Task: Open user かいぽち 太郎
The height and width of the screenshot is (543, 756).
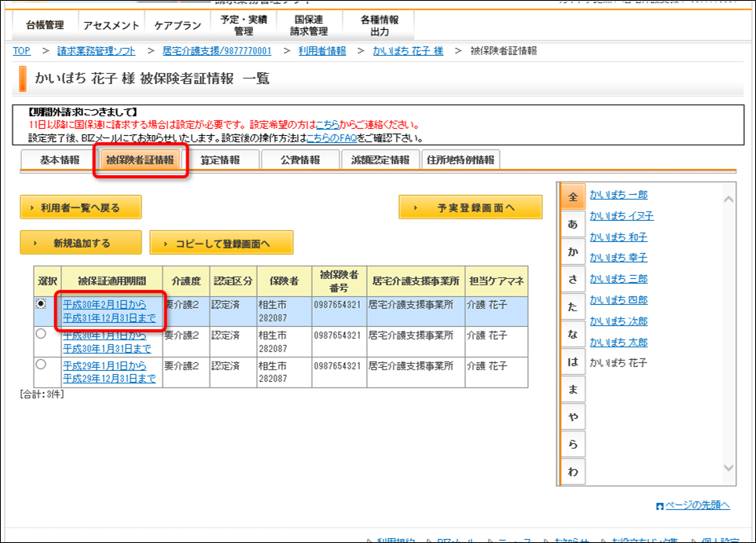Action: pos(618,343)
